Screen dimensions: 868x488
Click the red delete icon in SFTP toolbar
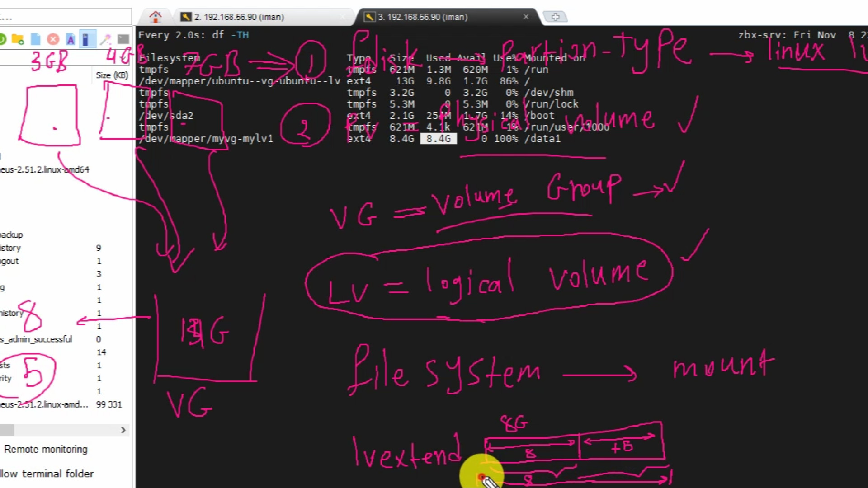pos(53,40)
